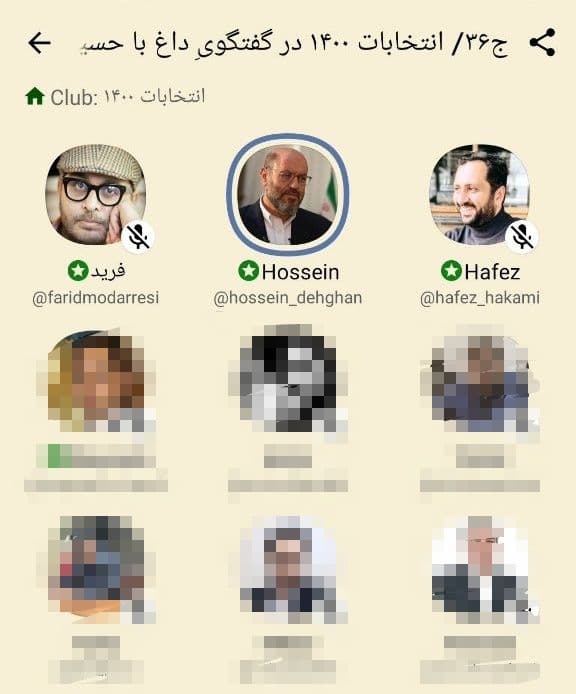Open the club link انتخابات ۱۴۰۰
Viewport: 576px width, 694px height.
(x=155, y=96)
